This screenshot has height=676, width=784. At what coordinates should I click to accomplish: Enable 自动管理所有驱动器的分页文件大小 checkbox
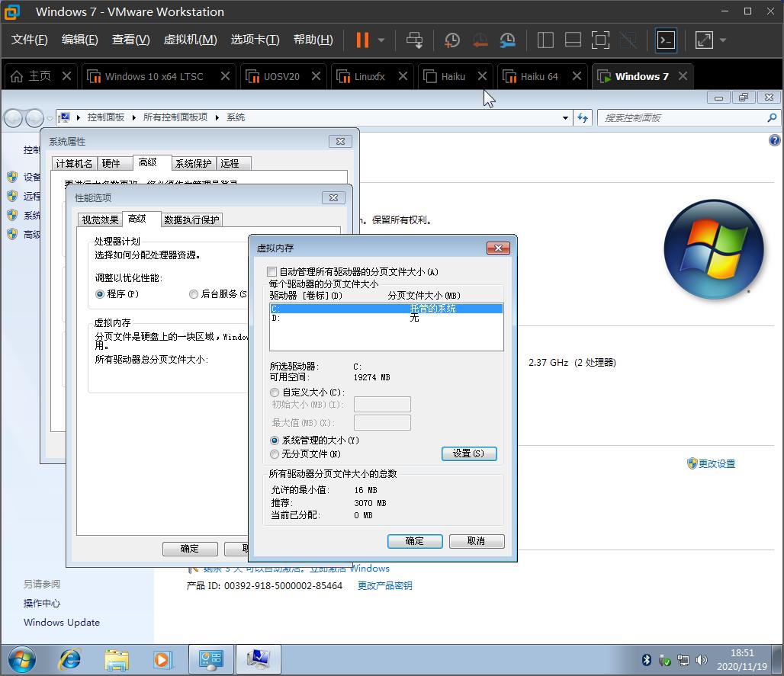click(272, 271)
